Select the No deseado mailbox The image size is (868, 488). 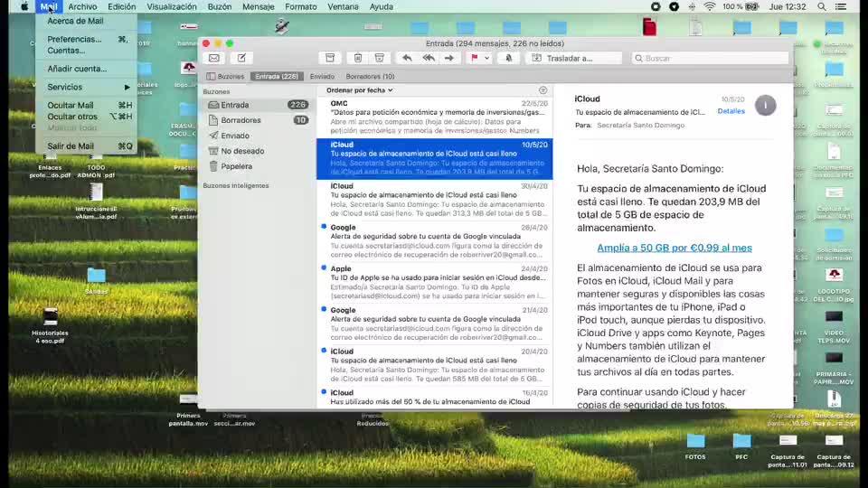(258, 151)
